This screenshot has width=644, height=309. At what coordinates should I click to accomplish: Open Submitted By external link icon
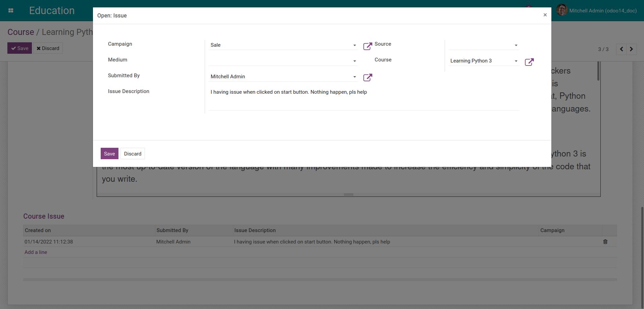[367, 78]
